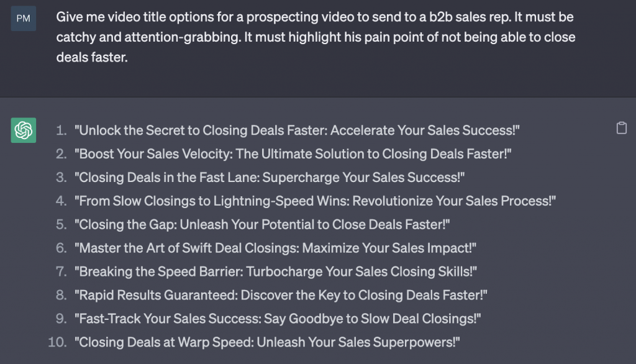The height and width of the screenshot is (364, 636).
Task: Select title 5 'Closing the Gap'
Action: (x=262, y=224)
